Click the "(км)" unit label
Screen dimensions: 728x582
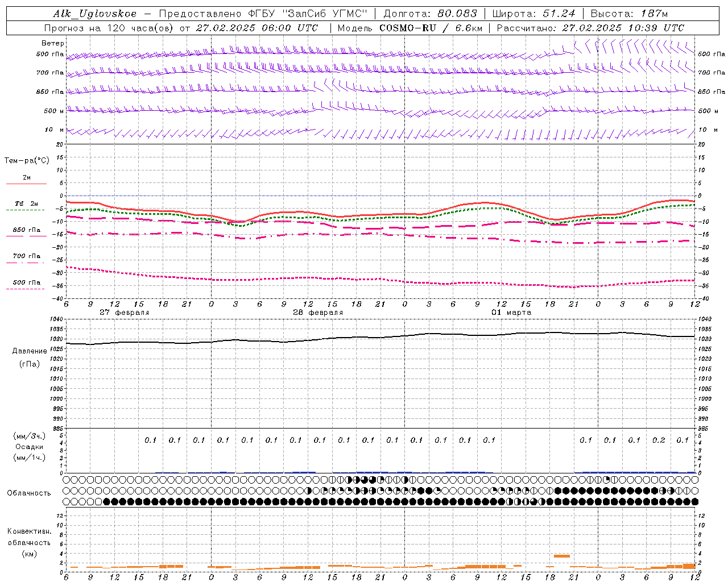click(x=30, y=554)
